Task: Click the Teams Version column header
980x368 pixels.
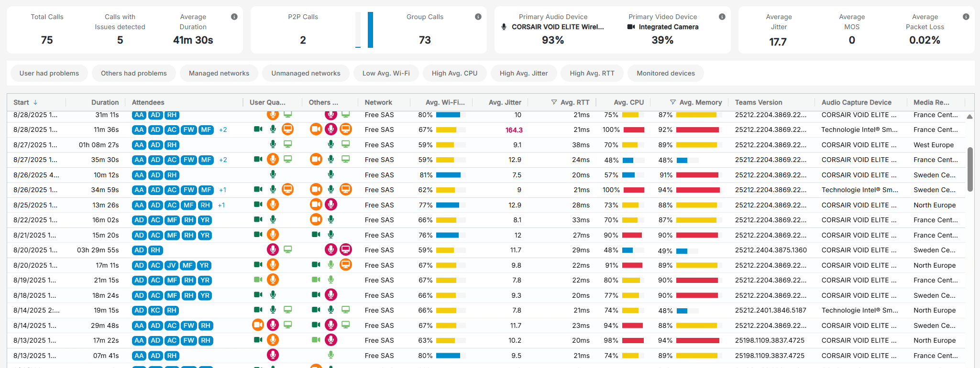Action: point(759,102)
